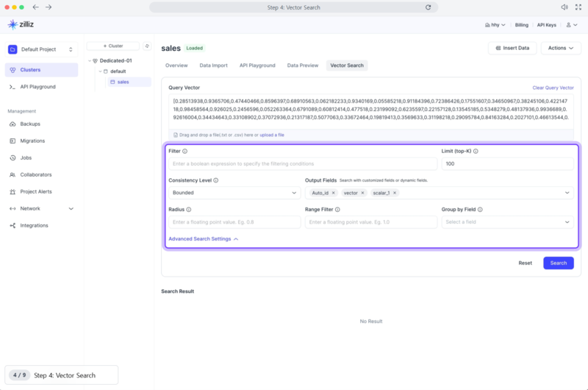Select the sales collection in tree
The width and height of the screenshot is (588, 390).
click(x=123, y=82)
